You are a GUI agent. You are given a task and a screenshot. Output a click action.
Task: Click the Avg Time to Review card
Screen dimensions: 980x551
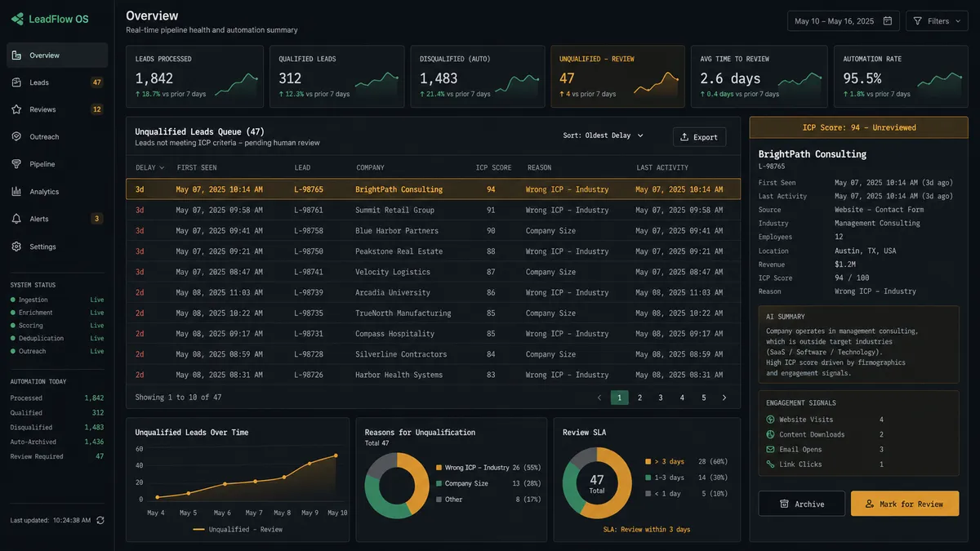pyautogui.click(x=759, y=77)
